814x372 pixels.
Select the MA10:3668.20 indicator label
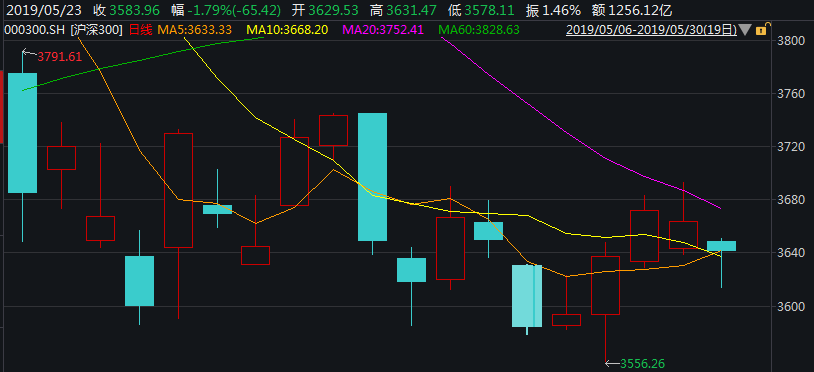pyautogui.click(x=287, y=30)
